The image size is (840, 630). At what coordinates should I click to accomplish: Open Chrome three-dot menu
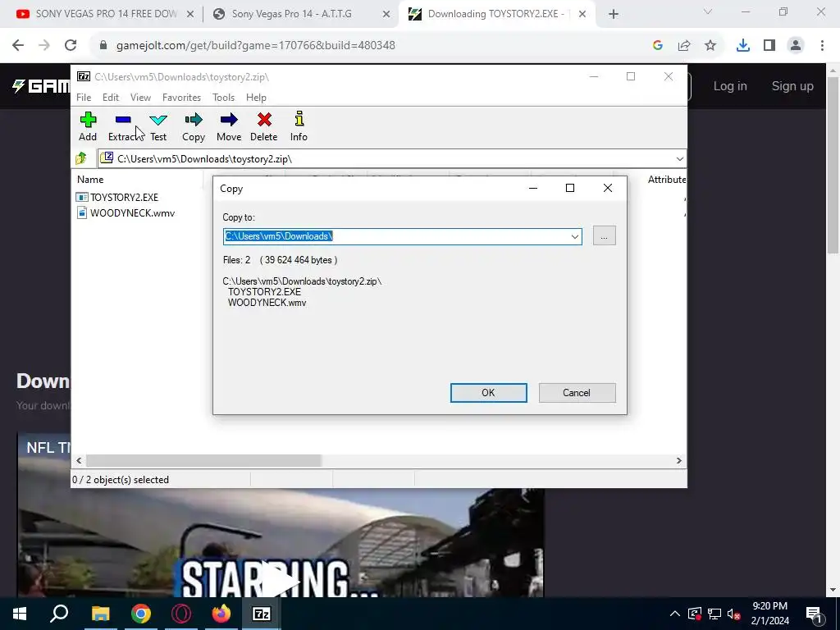tap(822, 46)
